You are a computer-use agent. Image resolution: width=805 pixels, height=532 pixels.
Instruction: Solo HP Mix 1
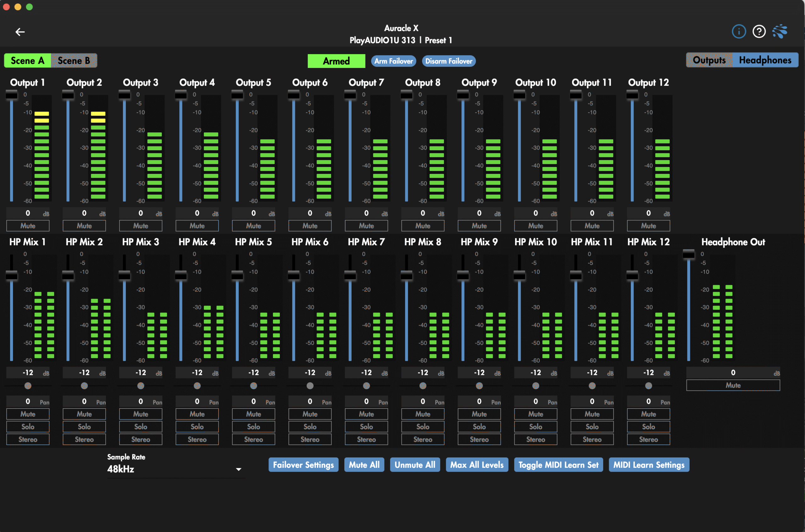click(28, 427)
